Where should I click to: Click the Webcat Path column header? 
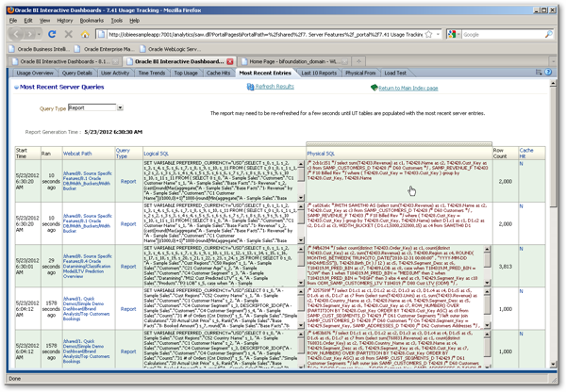[x=77, y=154]
